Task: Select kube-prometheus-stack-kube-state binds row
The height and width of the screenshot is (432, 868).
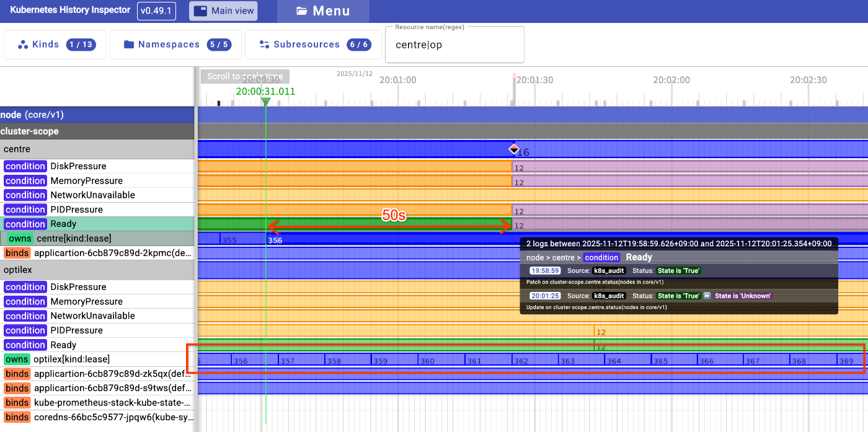Action: point(98,403)
